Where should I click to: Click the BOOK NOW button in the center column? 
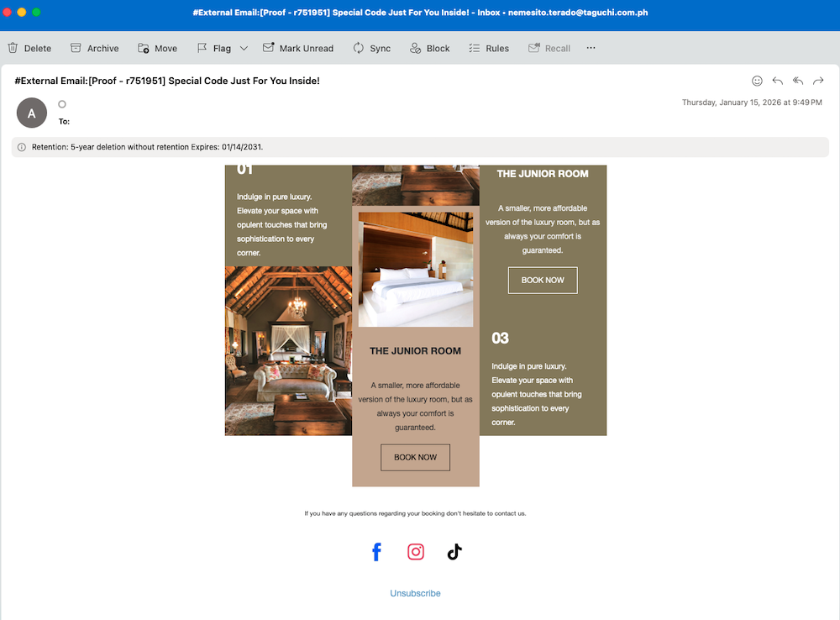415,458
